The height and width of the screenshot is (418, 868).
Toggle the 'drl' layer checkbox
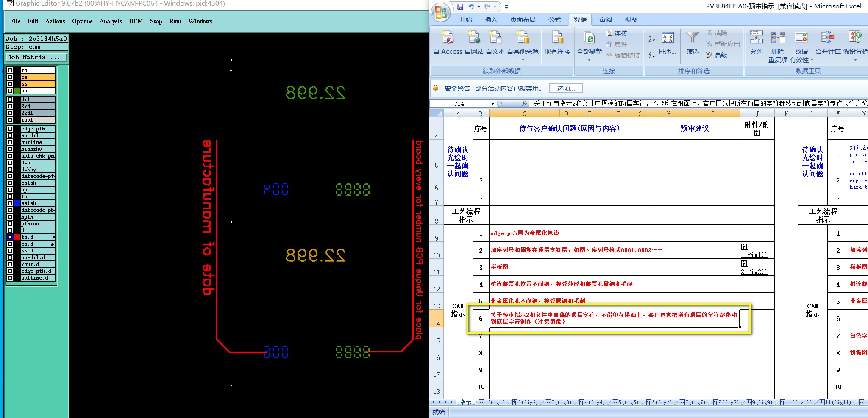tap(10, 100)
